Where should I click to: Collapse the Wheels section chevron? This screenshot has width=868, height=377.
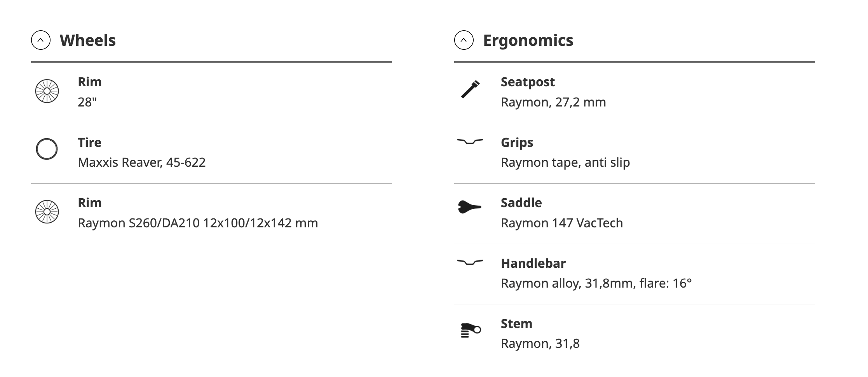pos(41,40)
